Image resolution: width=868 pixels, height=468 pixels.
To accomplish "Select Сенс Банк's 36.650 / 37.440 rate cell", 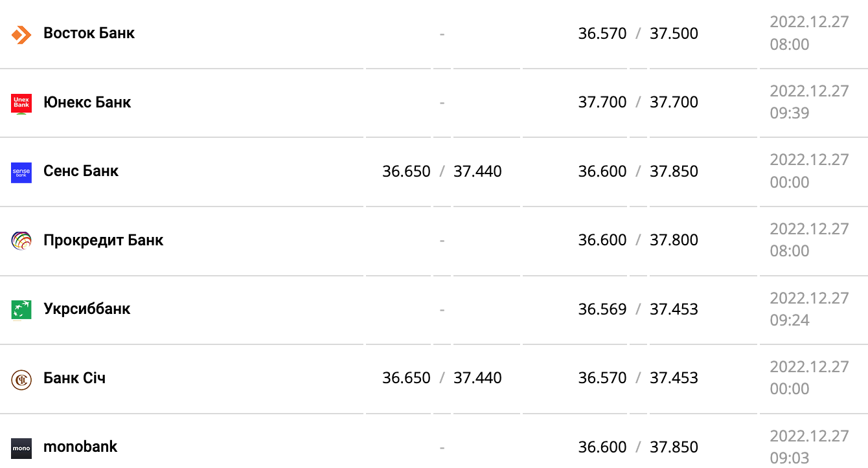I will [442, 172].
